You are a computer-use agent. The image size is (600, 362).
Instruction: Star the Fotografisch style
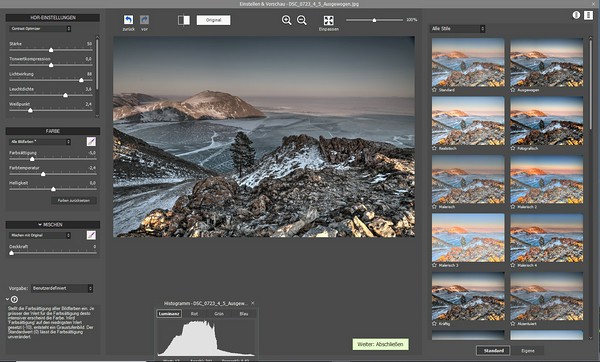(x=513, y=148)
